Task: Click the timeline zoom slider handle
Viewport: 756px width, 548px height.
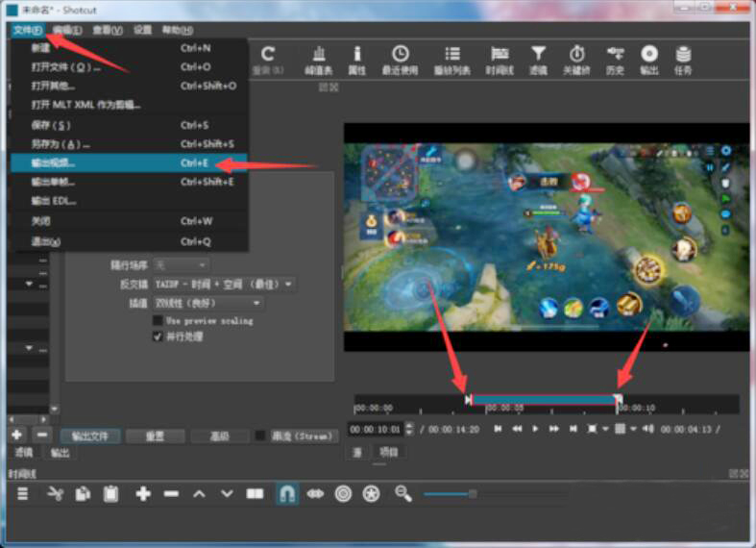Action: [x=472, y=493]
